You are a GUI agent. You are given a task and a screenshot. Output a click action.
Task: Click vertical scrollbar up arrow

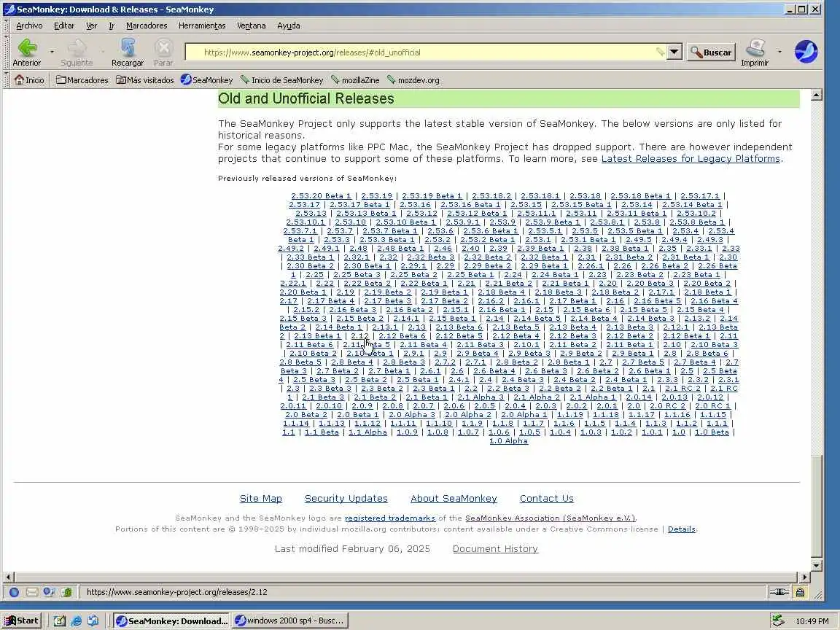point(817,96)
